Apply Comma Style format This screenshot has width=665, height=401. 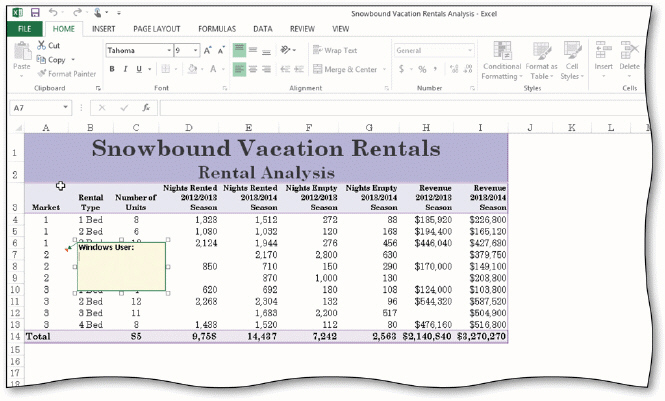click(436, 69)
